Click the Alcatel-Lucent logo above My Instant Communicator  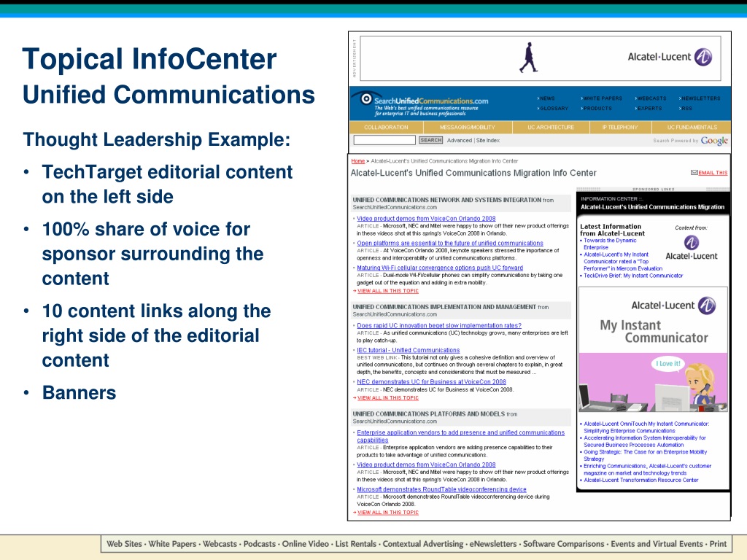click(673, 306)
